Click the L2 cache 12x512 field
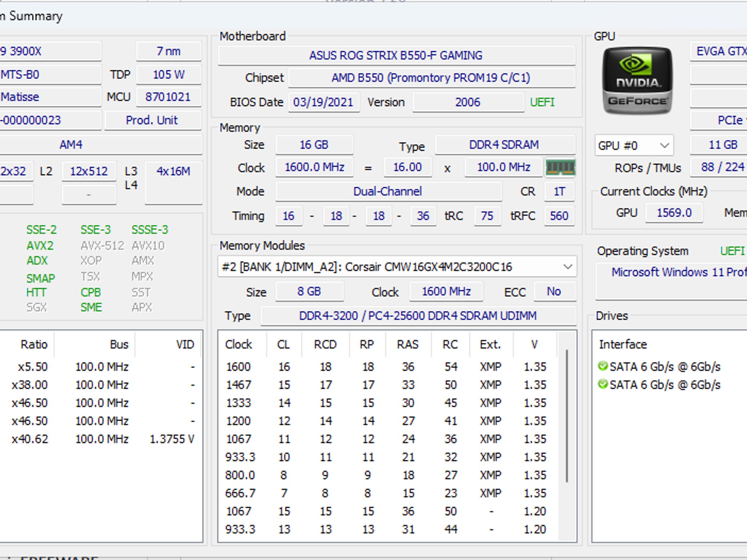 click(x=89, y=171)
